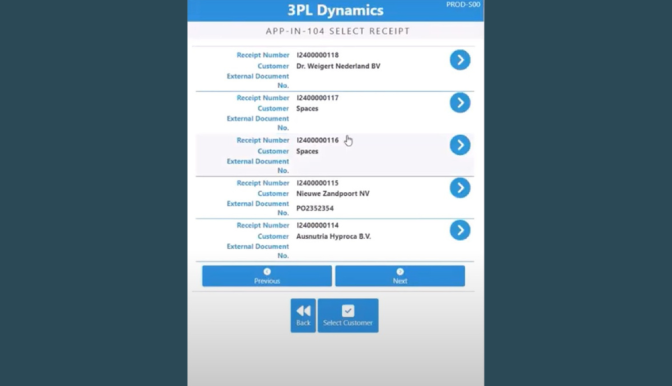672x386 pixels.
Task: Select the Spaces customer under receipt I2400000117
Action: click(x=307, y=108)
